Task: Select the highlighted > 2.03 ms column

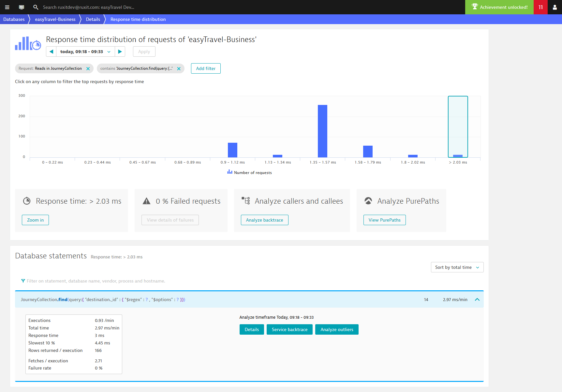Action: pos(458,127)
